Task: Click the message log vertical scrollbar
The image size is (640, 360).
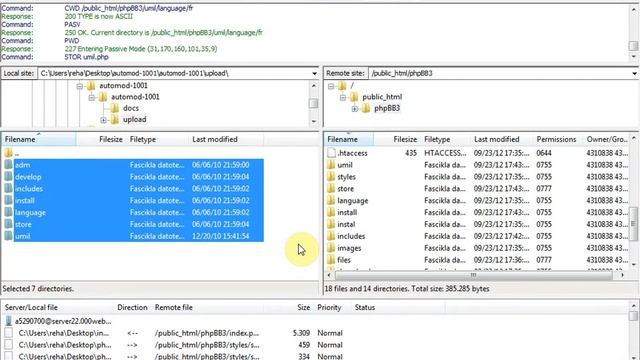Action: pyautogui.click(x=633, y=33)
